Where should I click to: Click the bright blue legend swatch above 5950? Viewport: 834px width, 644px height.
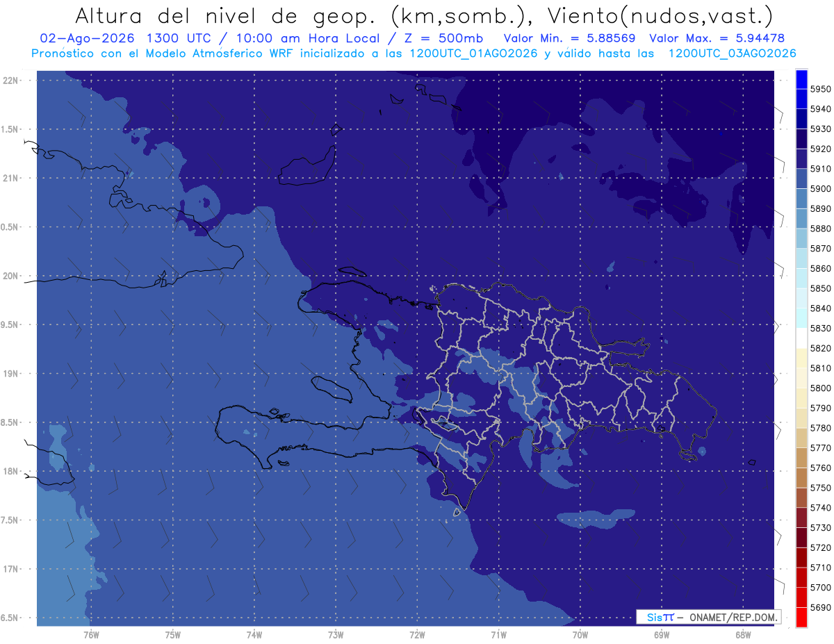801,79
